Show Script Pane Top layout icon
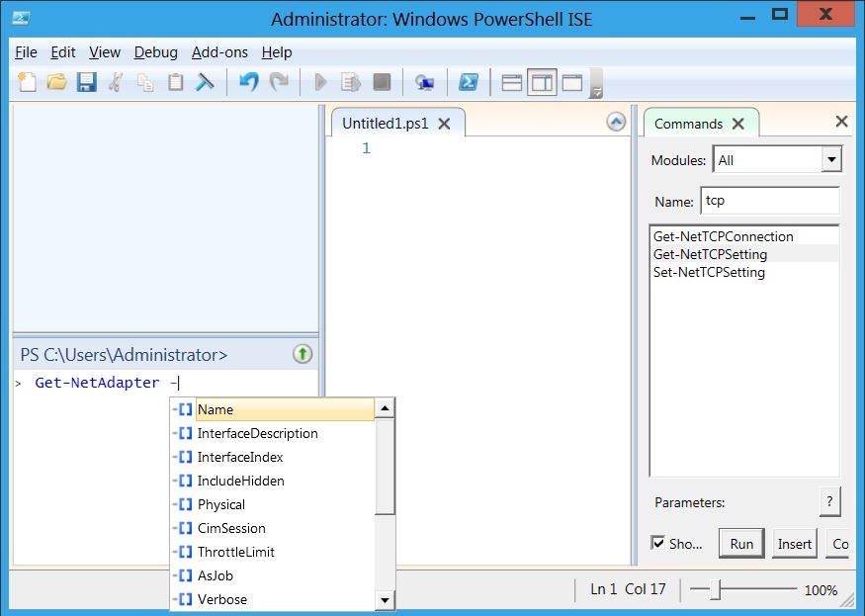Image resolution: width=865 pixels, height=616 pixels. point(512,83)
